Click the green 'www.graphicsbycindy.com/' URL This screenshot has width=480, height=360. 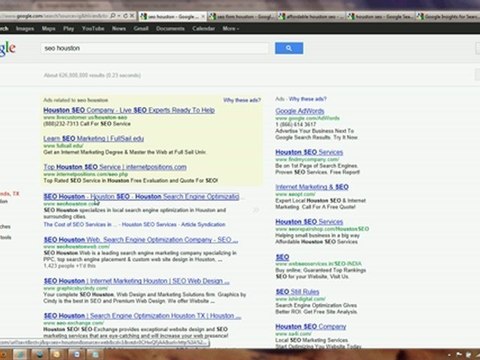tap(76, 288)
